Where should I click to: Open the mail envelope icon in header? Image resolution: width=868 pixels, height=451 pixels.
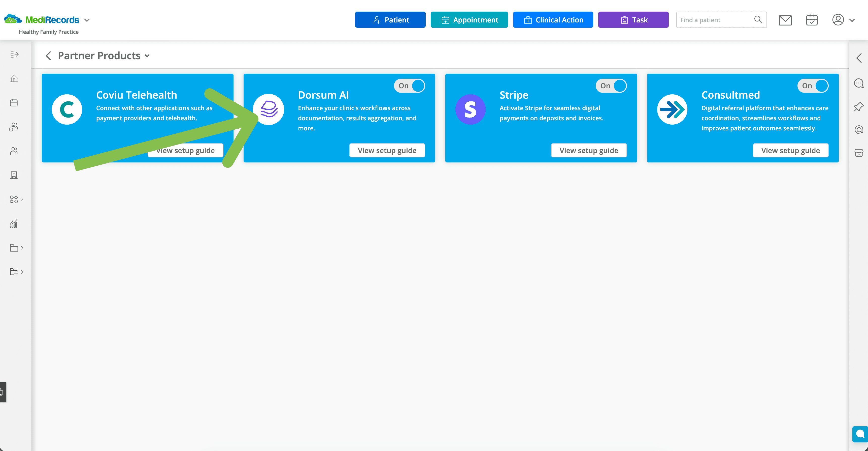coord(785,20)
